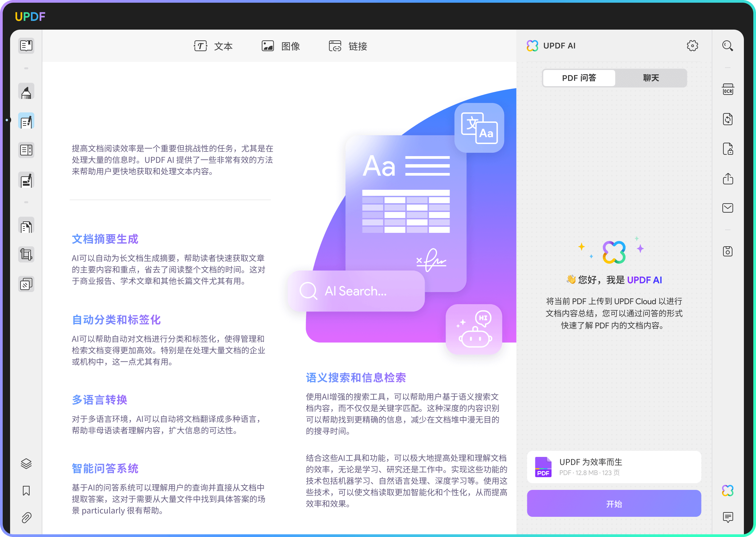Switch to the 聊天 tab
Viewport: 756px width, 537px height.
(x=651, y=78)
